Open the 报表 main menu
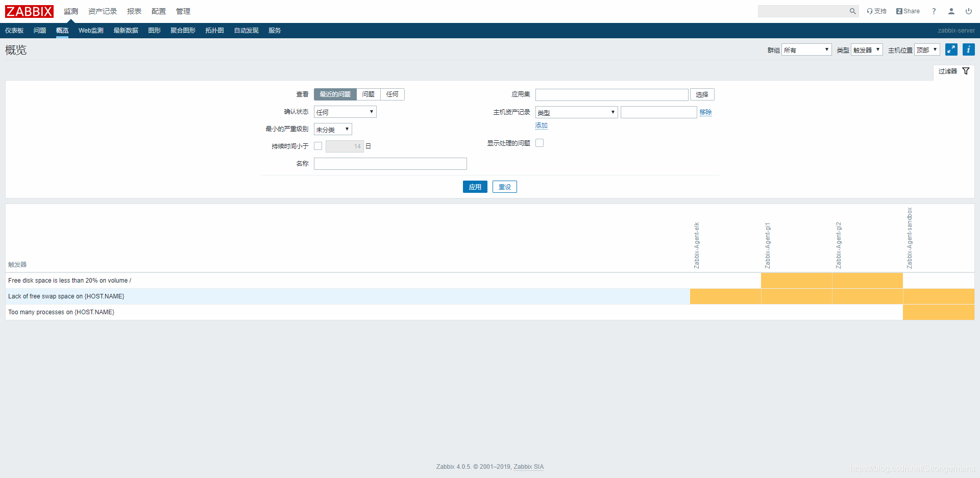 click(134, 11)
